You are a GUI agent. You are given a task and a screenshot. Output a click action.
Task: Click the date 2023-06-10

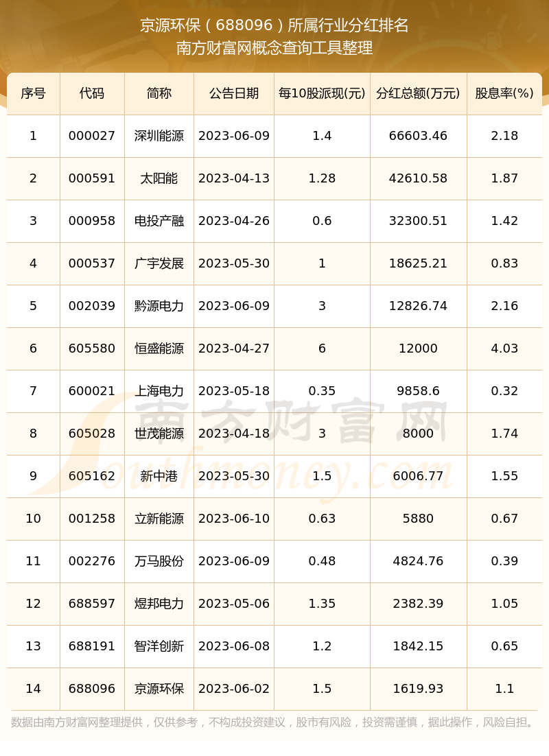pos(234,519)
